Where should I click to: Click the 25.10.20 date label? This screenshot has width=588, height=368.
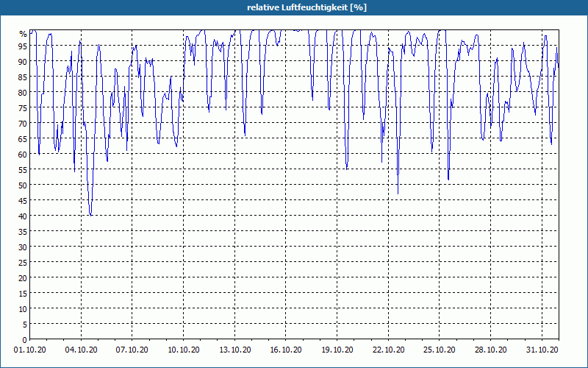pos(439,350)
